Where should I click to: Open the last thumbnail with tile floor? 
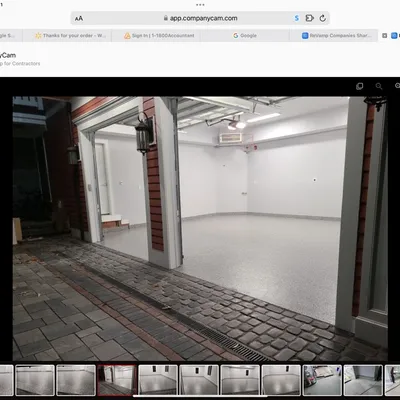pyautogui.click(x=363, y=380)
